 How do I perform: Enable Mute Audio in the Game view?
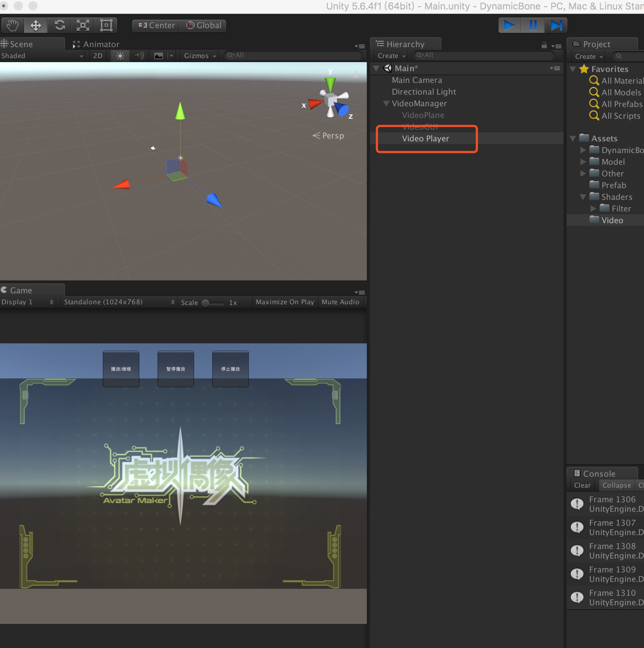click(340, 302)
